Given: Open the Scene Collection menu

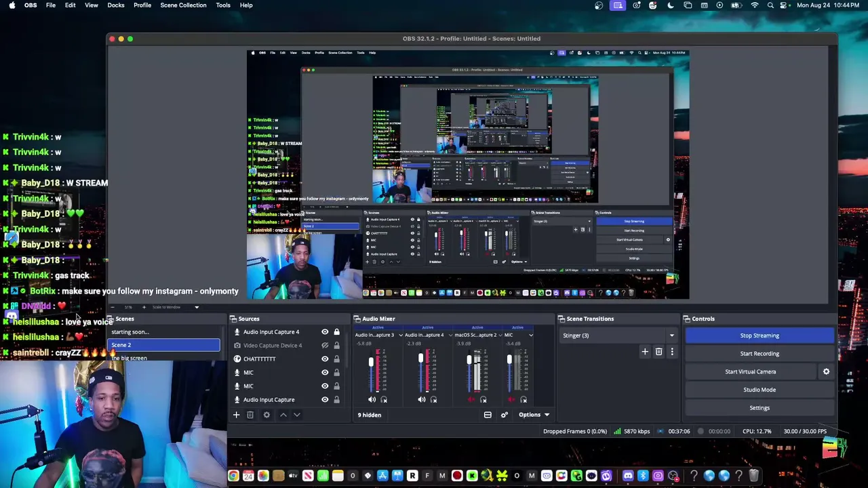Looking at the screenshot, I should pyautogui.click(x=183, y=5).
